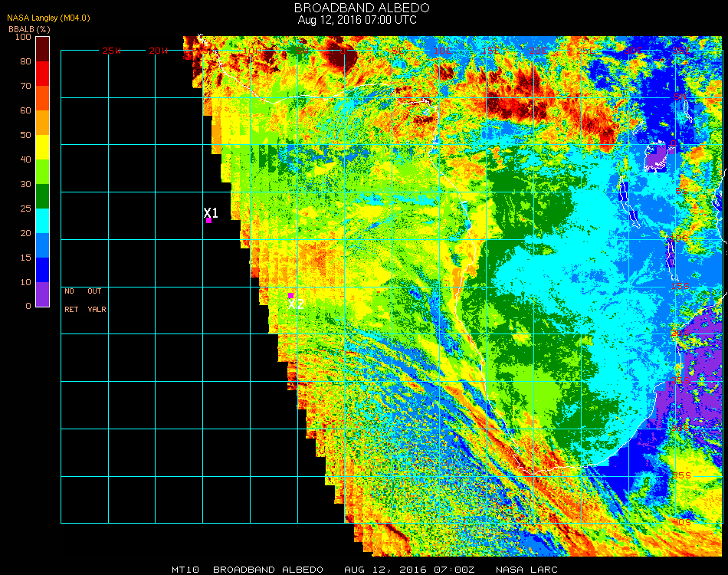
Task: Click the '100' colorbar scale label
Action: [x=23, y=37]
